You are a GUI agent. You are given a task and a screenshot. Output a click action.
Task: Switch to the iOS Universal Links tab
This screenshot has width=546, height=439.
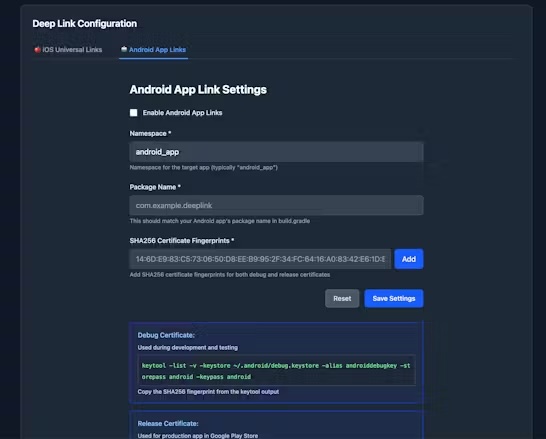(68, 50)
